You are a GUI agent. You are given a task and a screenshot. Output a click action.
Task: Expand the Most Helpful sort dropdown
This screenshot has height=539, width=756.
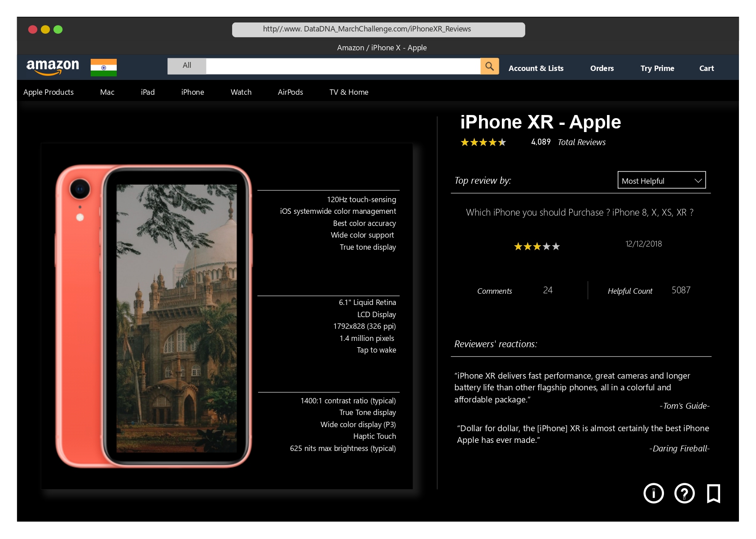point(661,180)
